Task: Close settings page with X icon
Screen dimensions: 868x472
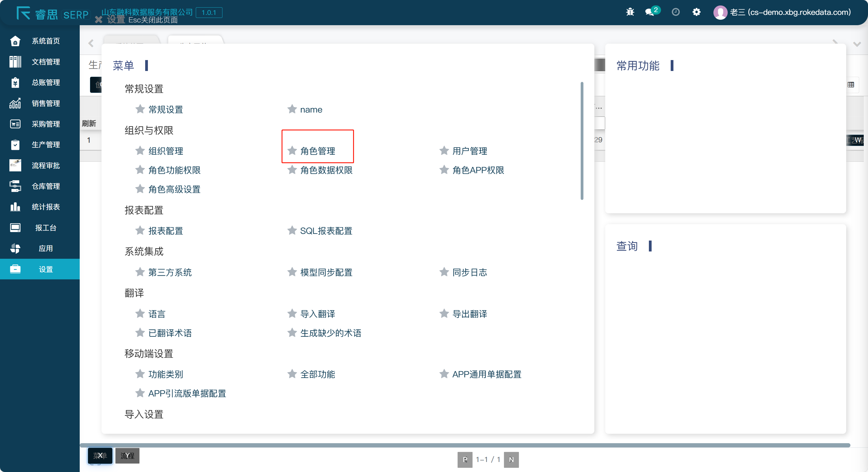Action: (98, 19)
